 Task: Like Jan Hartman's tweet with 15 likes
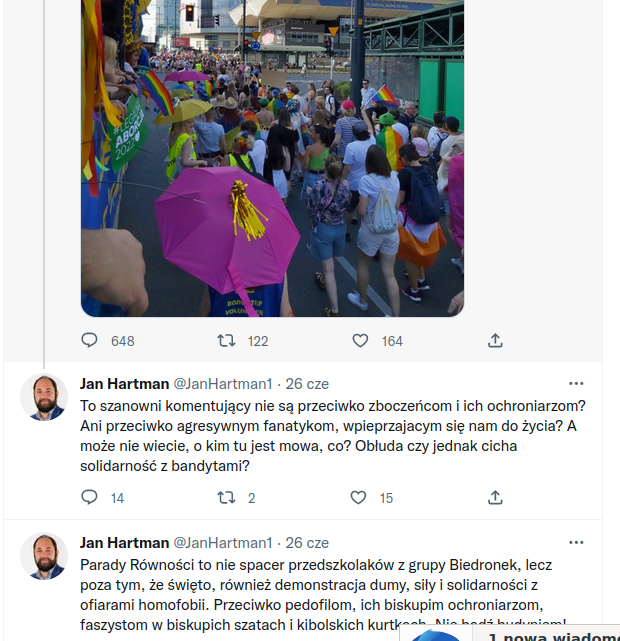[359, 497]
